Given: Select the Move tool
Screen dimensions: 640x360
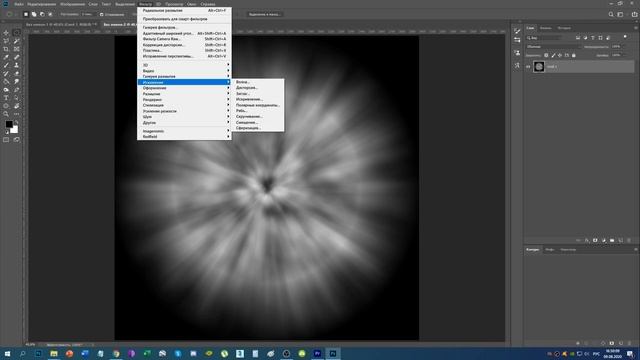Looking at the screenshot, I should tap(6, 33).
